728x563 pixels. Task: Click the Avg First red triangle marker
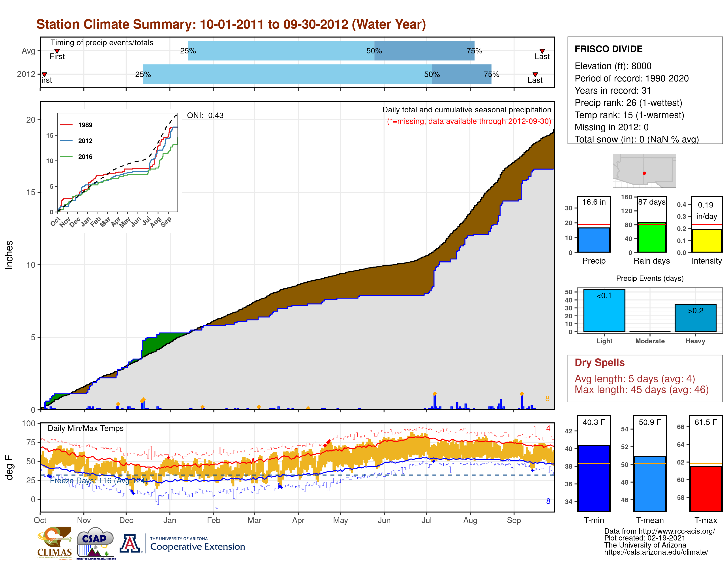[x=57, y=51]
